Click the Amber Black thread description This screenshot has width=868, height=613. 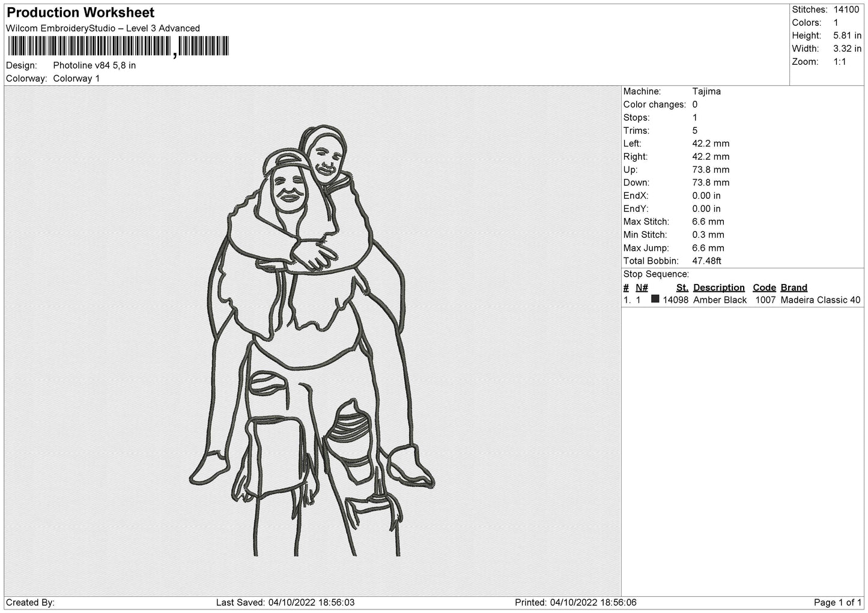coord(720,300)
